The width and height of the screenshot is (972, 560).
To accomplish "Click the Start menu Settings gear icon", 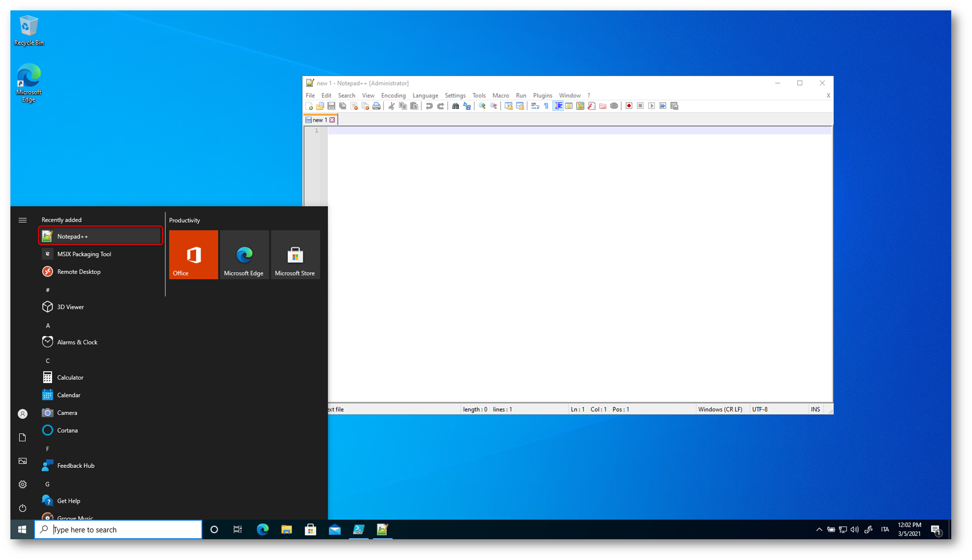I will [x=23, y=484].
